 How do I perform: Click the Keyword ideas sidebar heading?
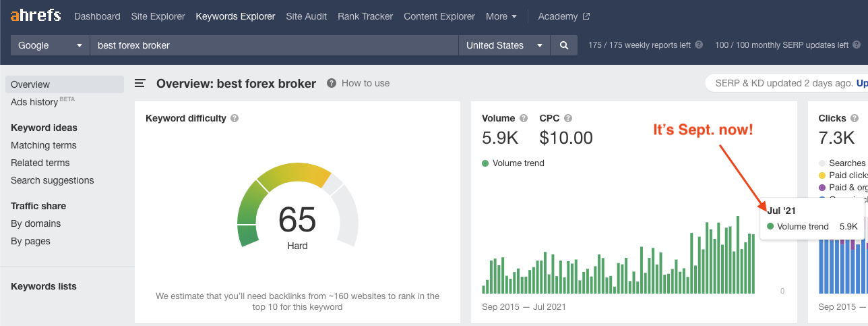click(x=44, y=128)
